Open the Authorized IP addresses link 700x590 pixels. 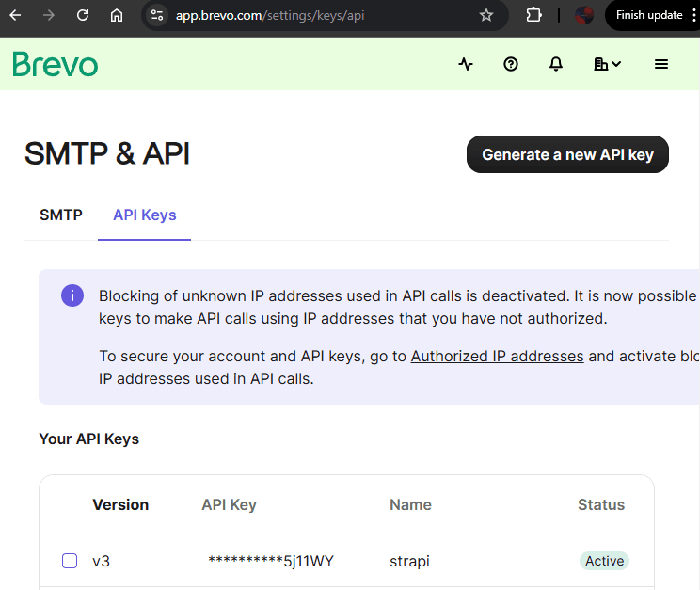[x=498, y=356]
